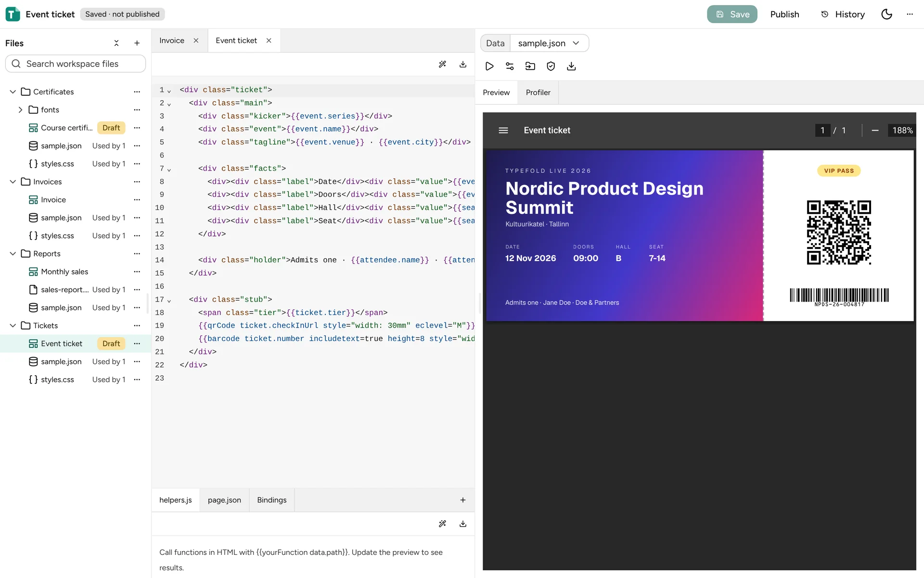Click the magic wand format icon in HTML editor
Viewport: 924px width, 578px height.
442,65
